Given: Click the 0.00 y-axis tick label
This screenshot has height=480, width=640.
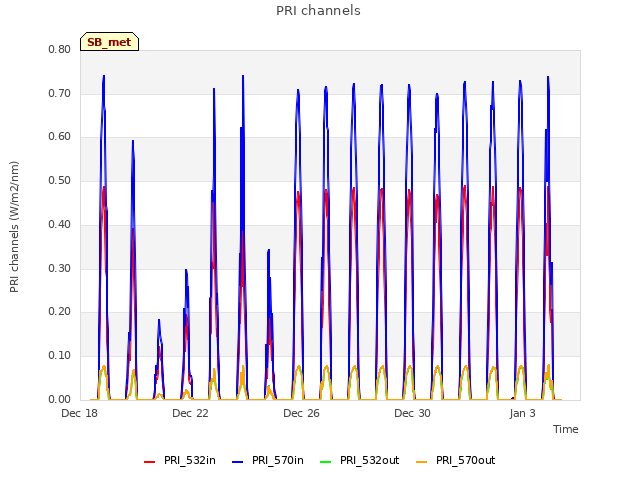Looking at the screenshot, I should [60, 399].
